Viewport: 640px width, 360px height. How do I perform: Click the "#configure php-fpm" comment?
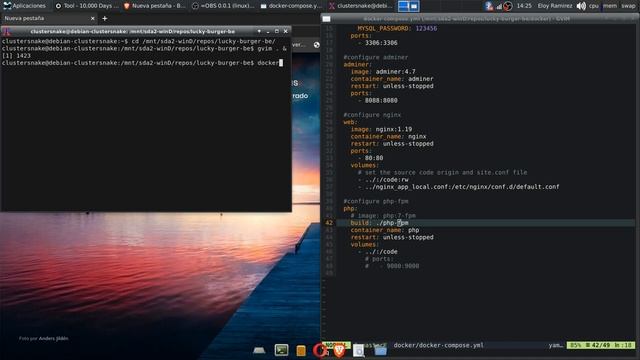click(x=376, y=201)
